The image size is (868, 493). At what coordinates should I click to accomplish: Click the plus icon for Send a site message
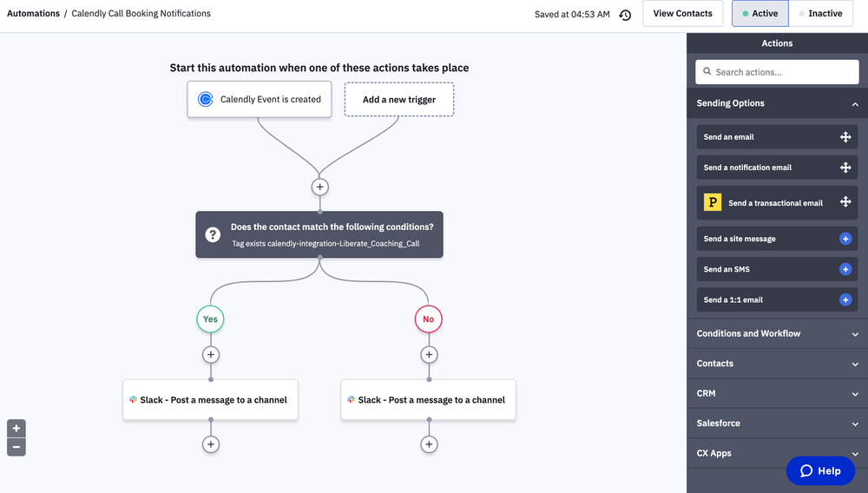coord(845,239)
